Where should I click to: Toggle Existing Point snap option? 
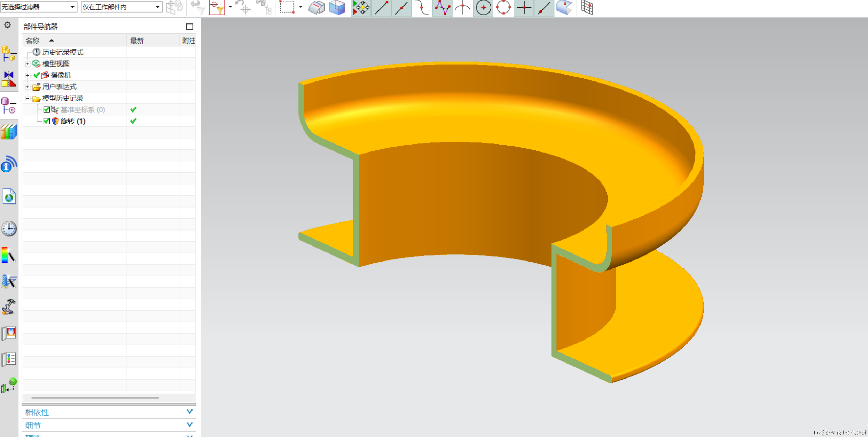pyautogui.click(x=524, y=8)
